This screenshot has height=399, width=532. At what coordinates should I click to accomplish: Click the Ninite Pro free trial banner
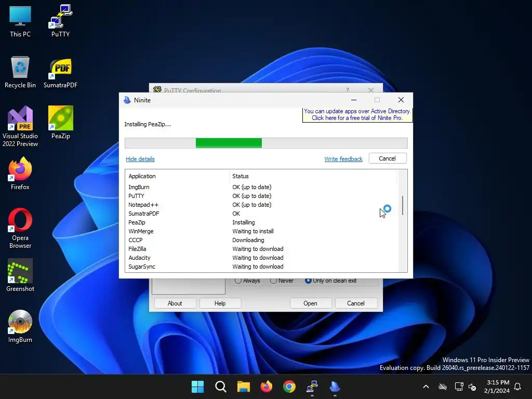coord(357,115)
